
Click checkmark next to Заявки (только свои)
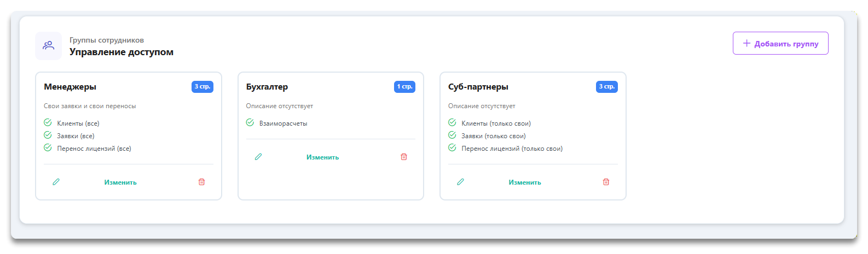click(x=452, y=135)
